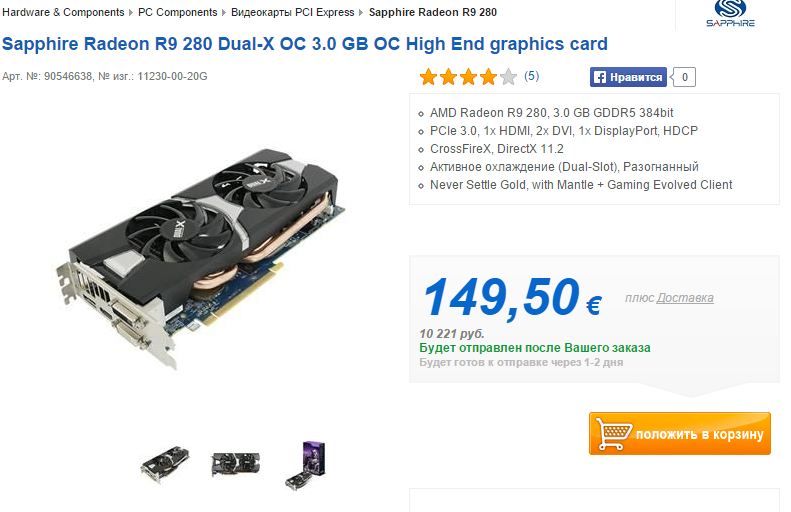Viewport: 791px width, 512px height.
Task: Click the Facebook f logo icon
Action: click(599, 77)
